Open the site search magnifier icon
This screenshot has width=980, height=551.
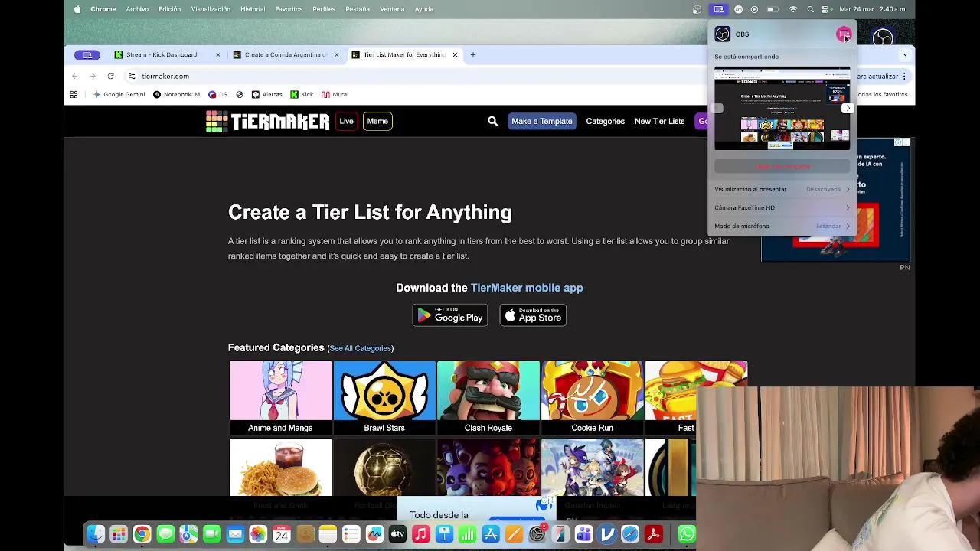coord(492,121)
